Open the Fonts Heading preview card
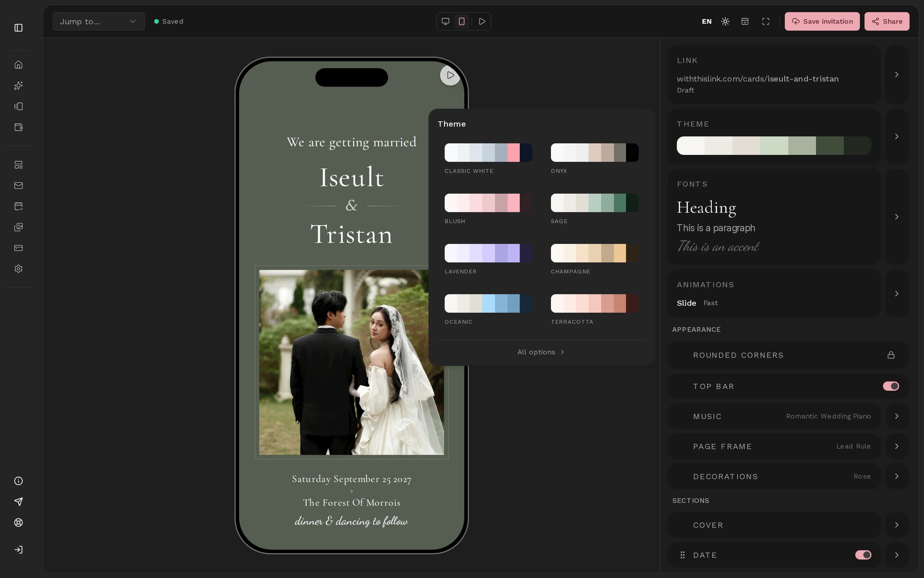Viewport: 924px width, 578px height. 774,217
